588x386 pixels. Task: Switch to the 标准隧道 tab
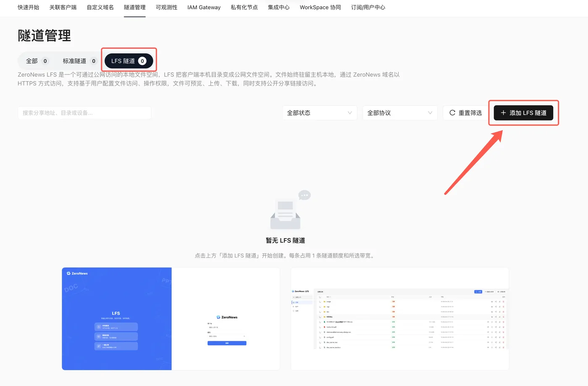[x=79, y=61]
